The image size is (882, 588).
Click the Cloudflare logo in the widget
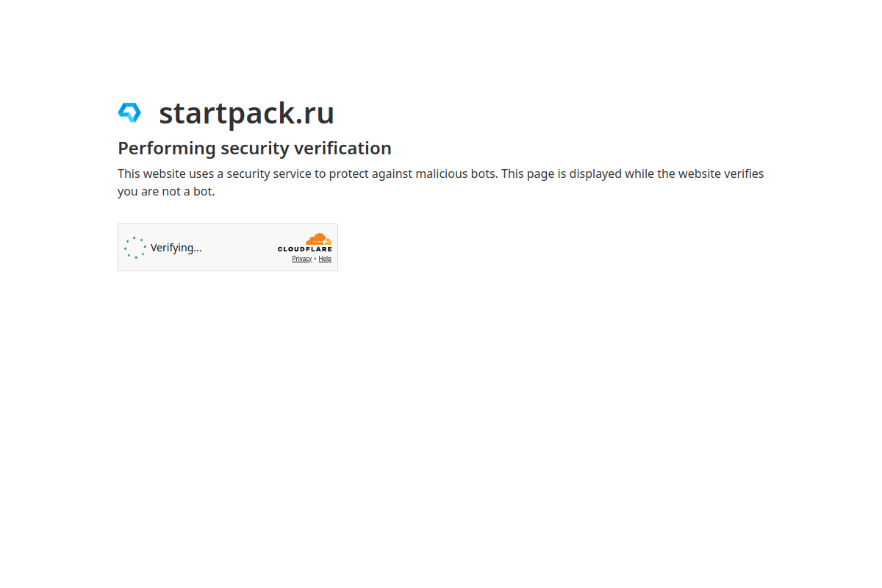pyautogui.click(x=304, y=243)
